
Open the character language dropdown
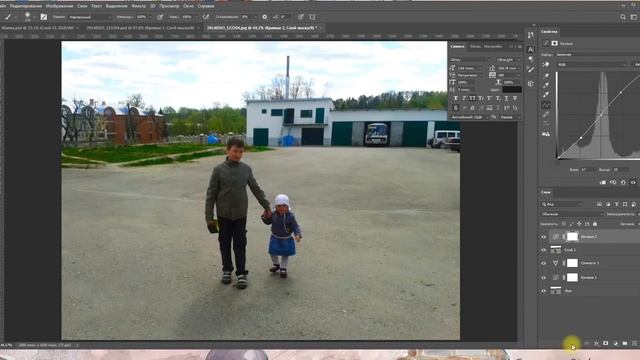click(469, 117)
